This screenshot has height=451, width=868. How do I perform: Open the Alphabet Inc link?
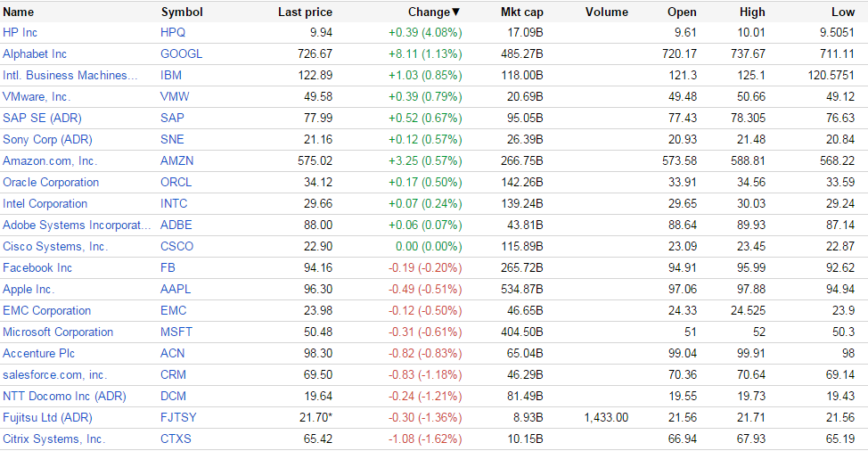click(35, 54)
